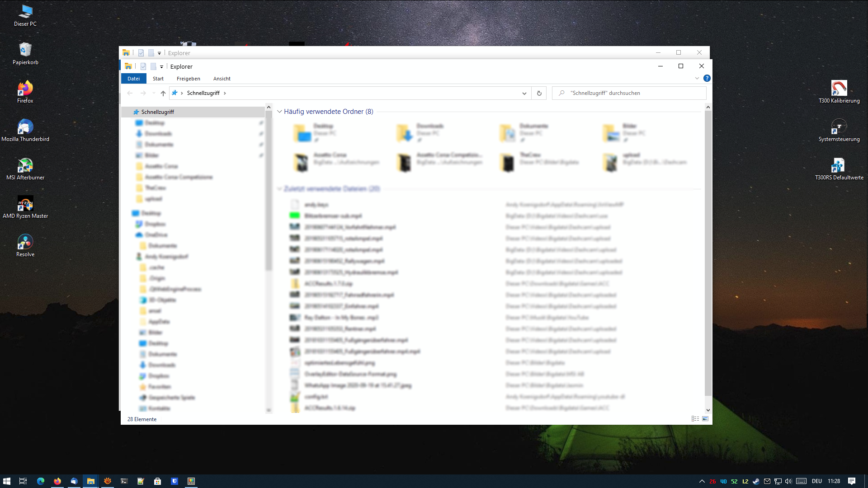The height and width of the screenshot is (488, 868).
Task: Switch to large thumbnails view icon
Action: (705, 419)
